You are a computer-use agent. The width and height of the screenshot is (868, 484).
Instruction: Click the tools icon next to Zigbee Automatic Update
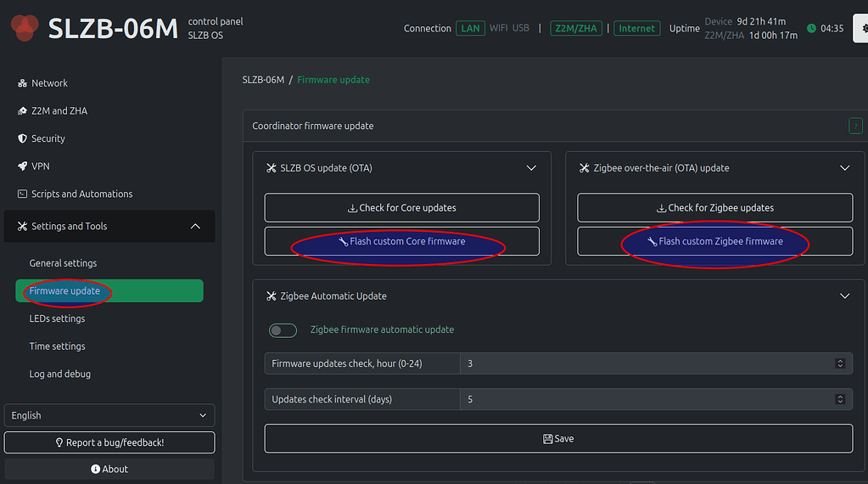pos(272,296)
